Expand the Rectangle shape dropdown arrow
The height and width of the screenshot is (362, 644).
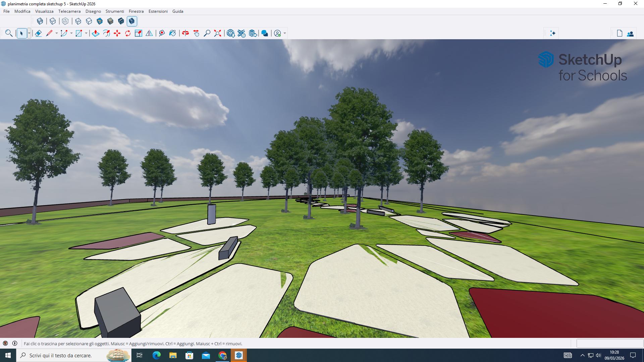[86, 33]
